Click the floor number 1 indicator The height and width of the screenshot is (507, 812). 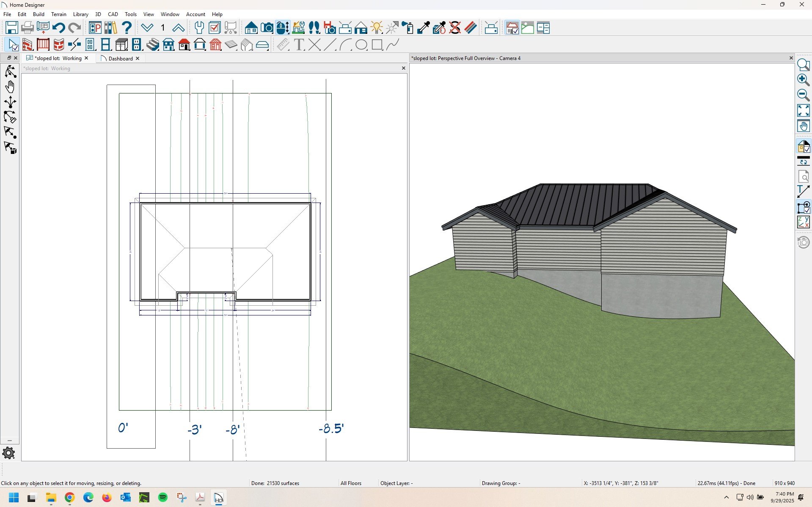tap(162, 28)
